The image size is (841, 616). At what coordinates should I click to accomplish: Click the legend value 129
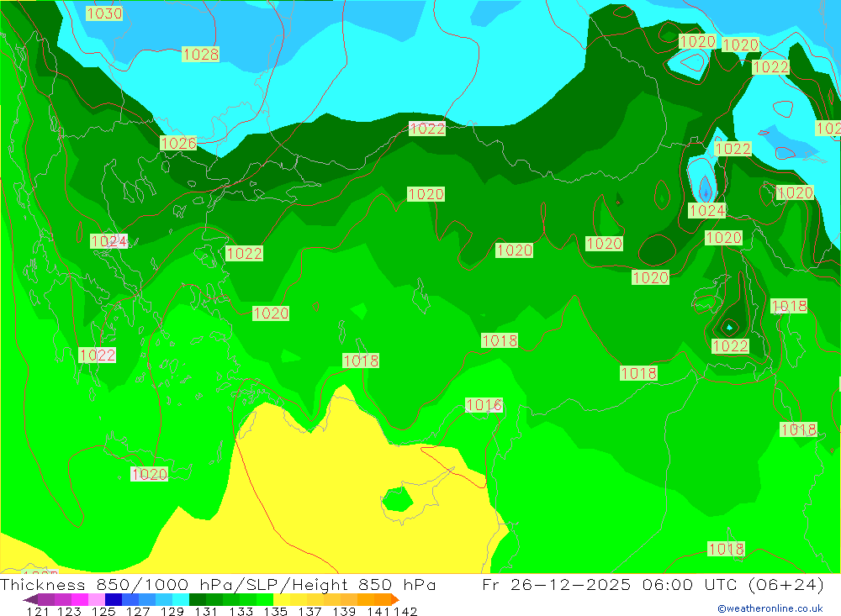tap(172, 611)
